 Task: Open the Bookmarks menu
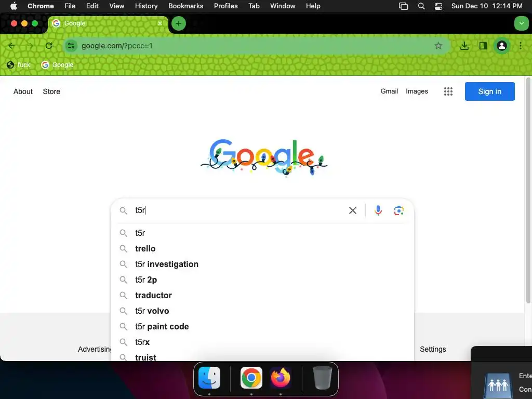(x=185, y=6)
